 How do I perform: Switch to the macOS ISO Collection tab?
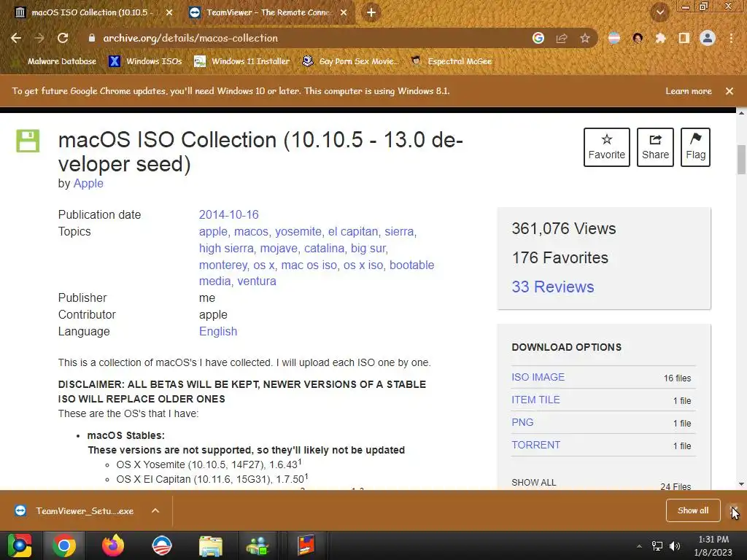click(93, 12)
